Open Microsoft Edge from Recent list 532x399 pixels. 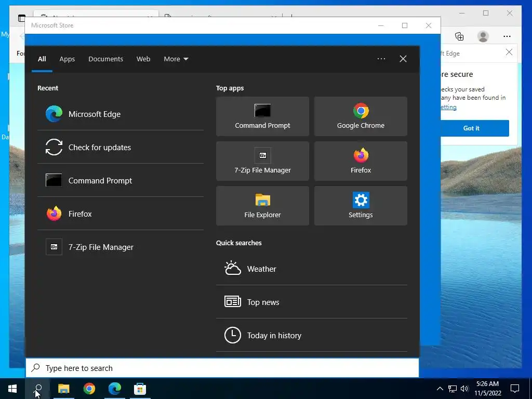click(120, 114)
